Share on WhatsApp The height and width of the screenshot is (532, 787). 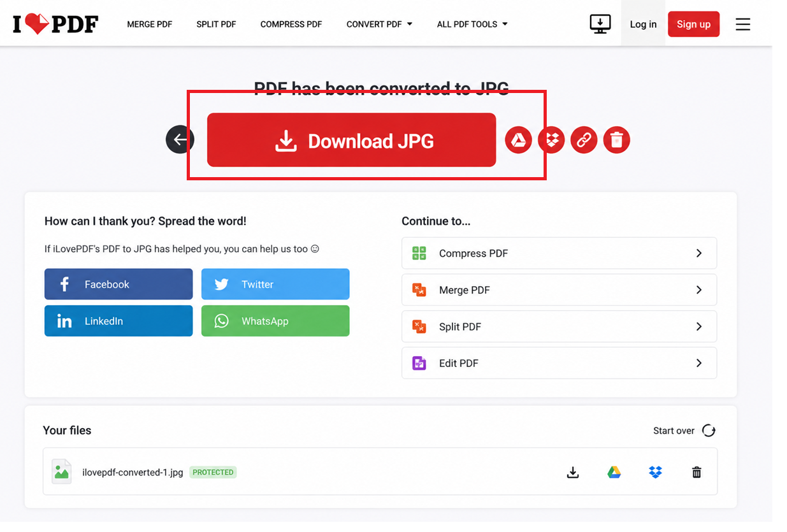[x=275, y=321]
